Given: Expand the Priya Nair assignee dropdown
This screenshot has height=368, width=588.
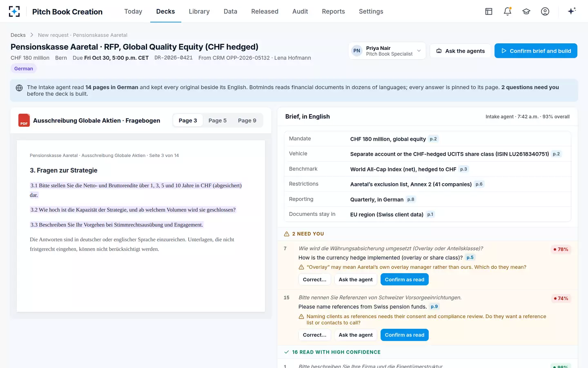Looking at the screenshot, I should (387, 51).
